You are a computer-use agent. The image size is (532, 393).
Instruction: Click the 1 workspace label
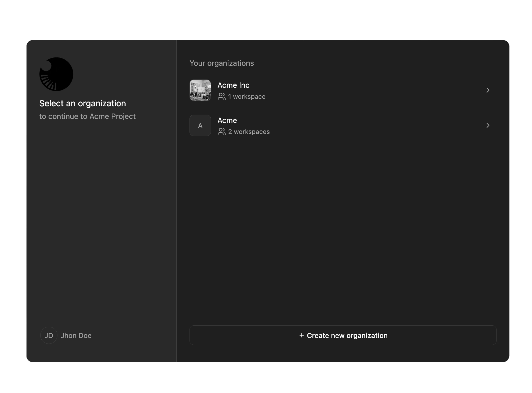(247, 97)
